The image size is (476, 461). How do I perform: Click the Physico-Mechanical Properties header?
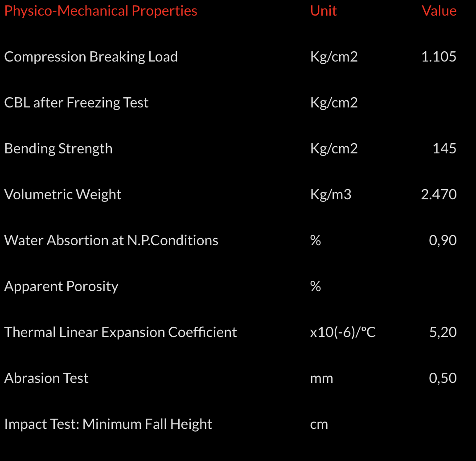[101, 11]
